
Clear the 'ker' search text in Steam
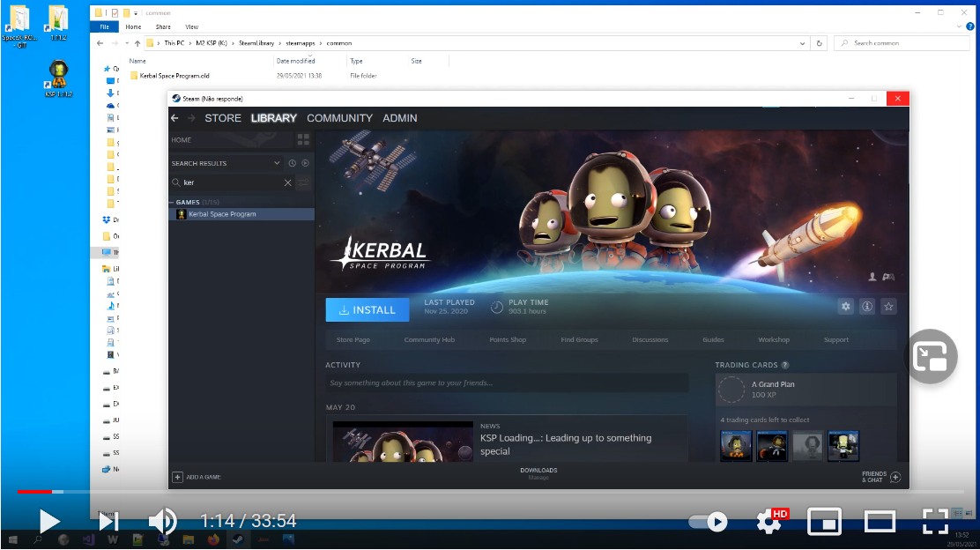287,182
